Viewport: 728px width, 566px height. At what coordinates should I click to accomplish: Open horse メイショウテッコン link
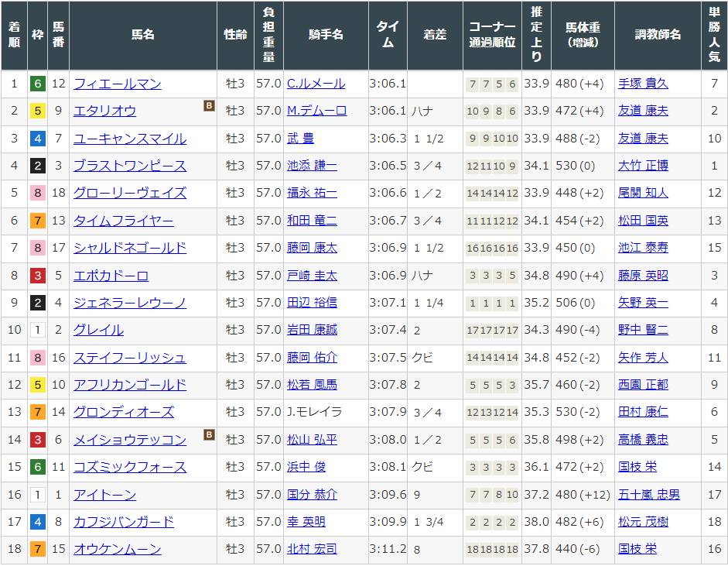click(130, 440)
